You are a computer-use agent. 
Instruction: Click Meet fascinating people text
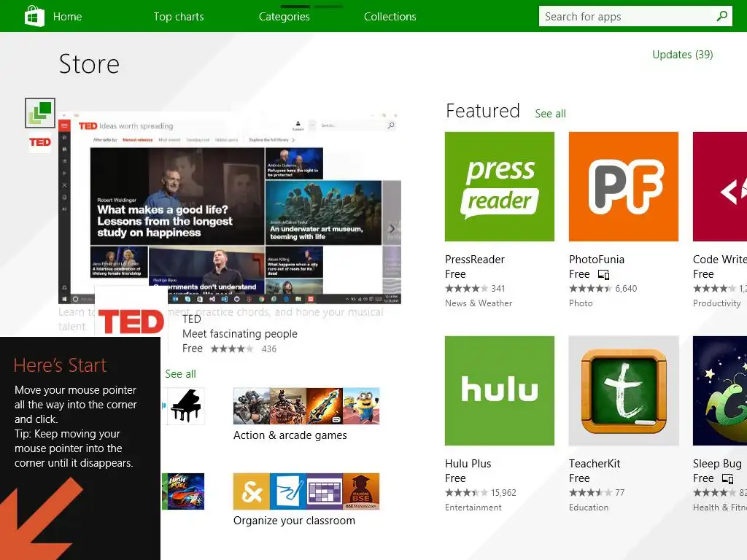click(239, 334)
